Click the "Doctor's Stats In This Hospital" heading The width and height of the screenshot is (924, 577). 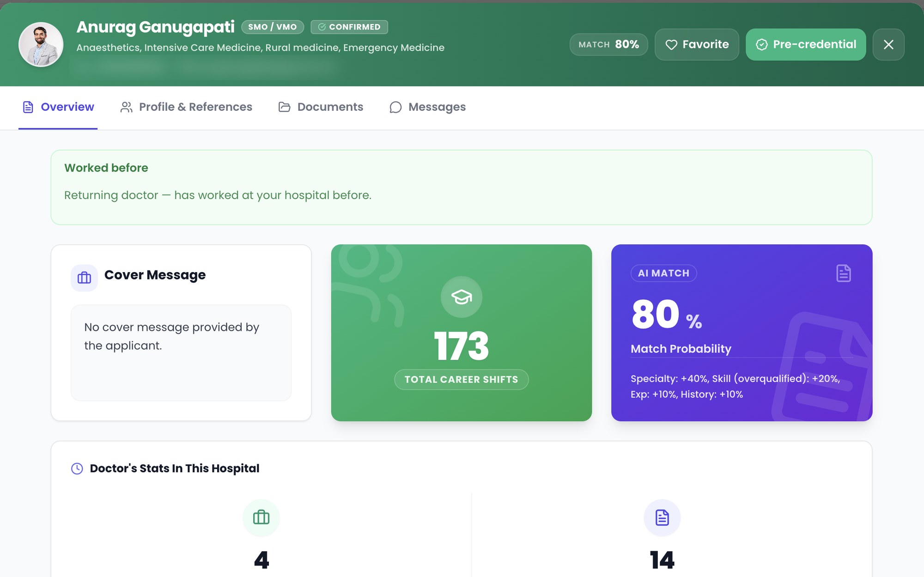[175, 468]
